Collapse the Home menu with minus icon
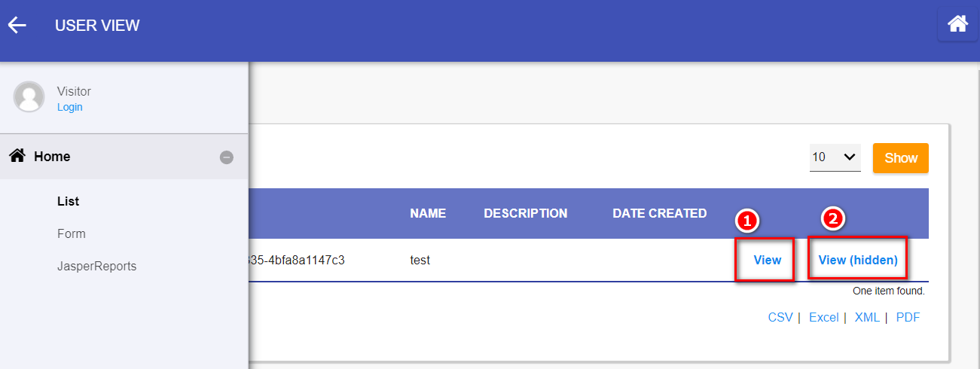This screenshot has height=369, width=980. pyautogui.click(x=227, y=157)
